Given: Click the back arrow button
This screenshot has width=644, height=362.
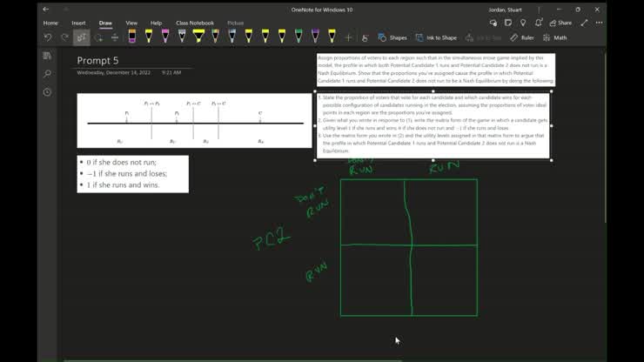Looking at the screenshot, I should coord(46,9).
